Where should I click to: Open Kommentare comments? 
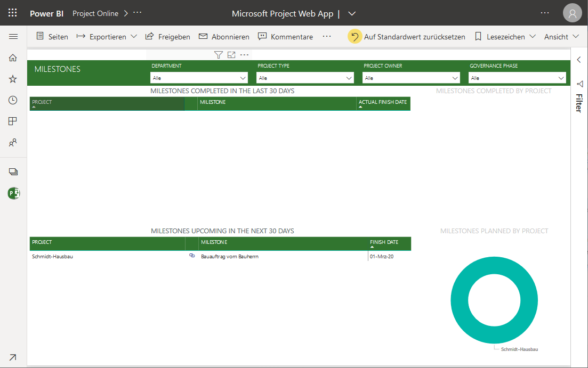coord(285,36)
